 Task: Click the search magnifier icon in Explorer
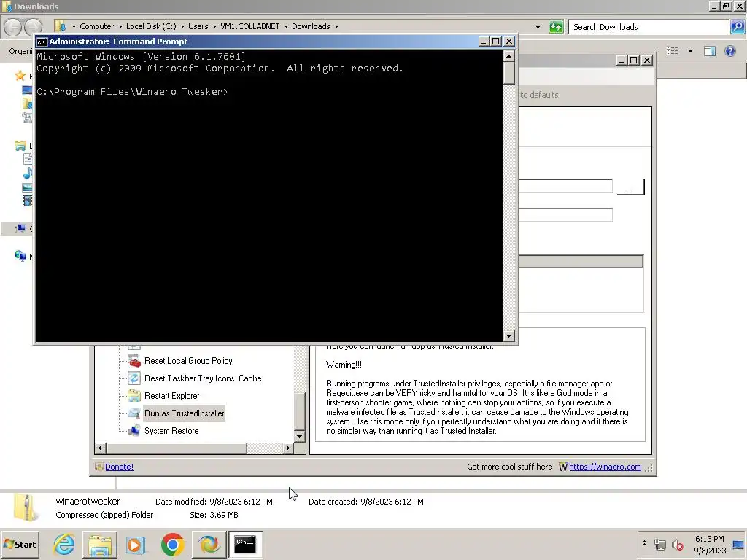point(737,27)
